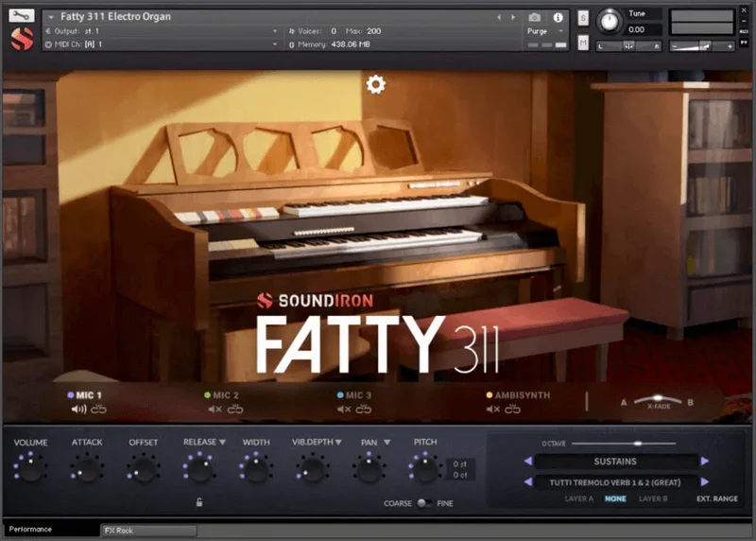Click the ATTACK knob
The image size is (756, 541).
pyautogui.click(x=87, y=468)
